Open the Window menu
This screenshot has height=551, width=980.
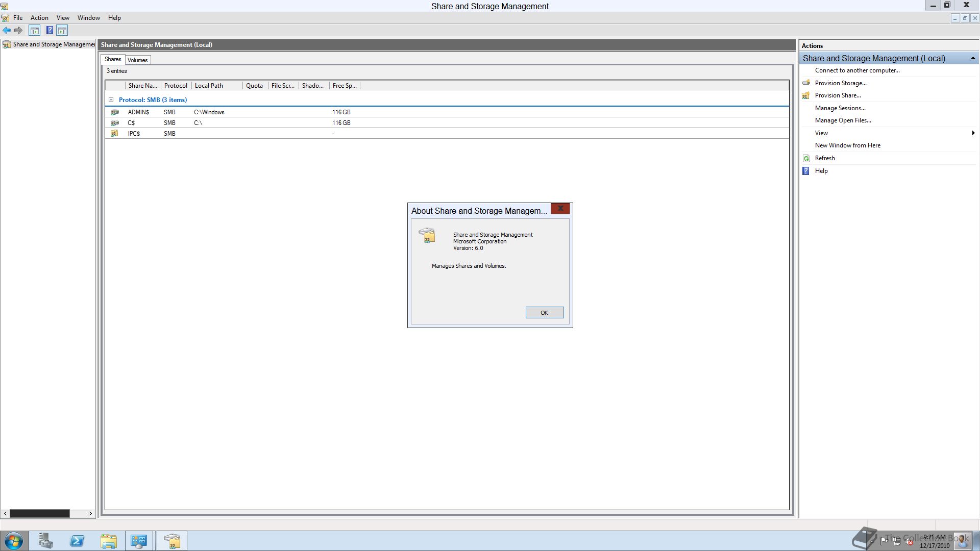pyautogui.click(x=88, y=18)
